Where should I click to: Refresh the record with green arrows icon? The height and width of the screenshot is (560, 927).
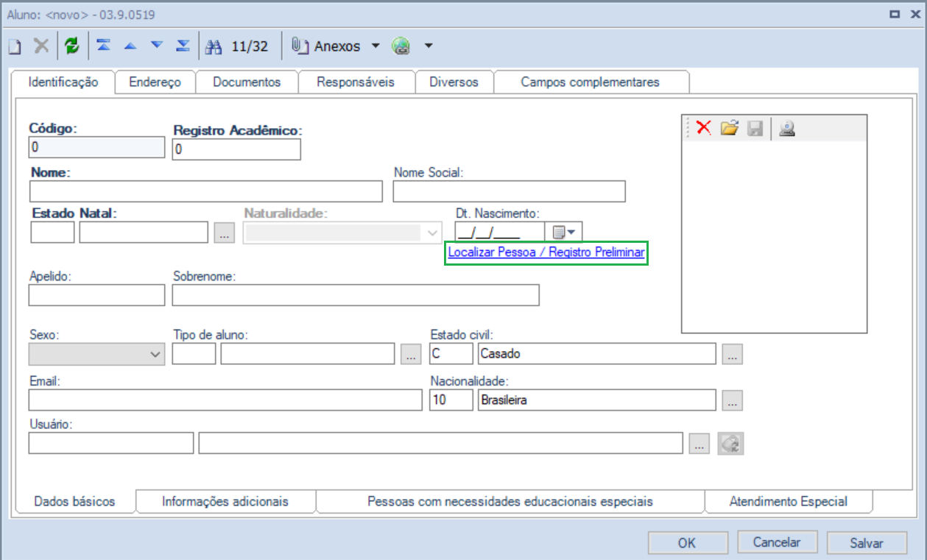[71, 46]
